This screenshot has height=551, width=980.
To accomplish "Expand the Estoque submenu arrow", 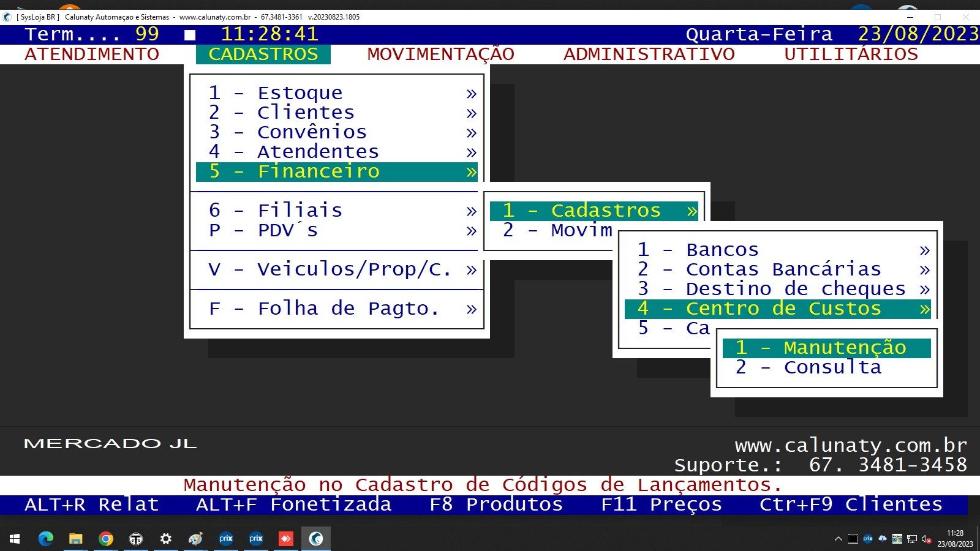I will [x=471, y=94].
